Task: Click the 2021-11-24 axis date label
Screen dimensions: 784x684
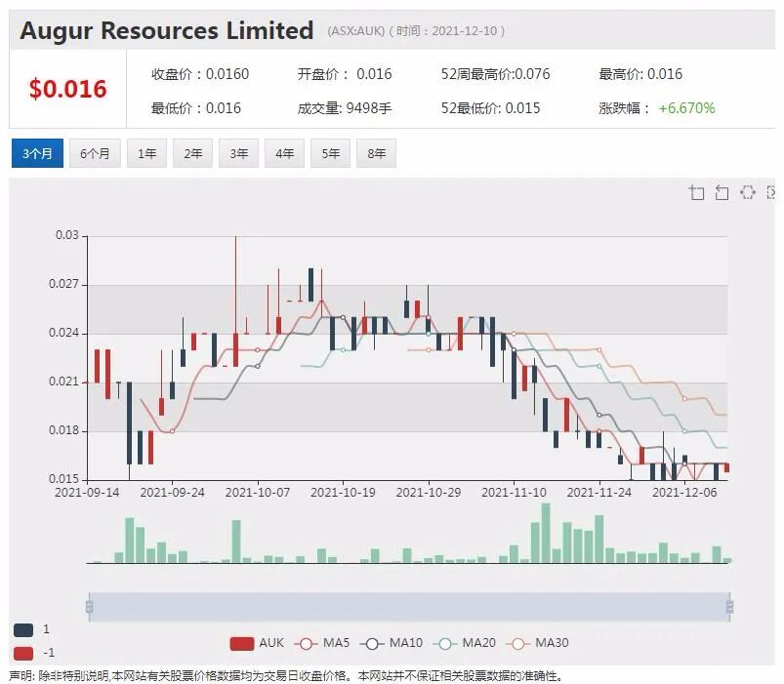Action: point(599,493)
